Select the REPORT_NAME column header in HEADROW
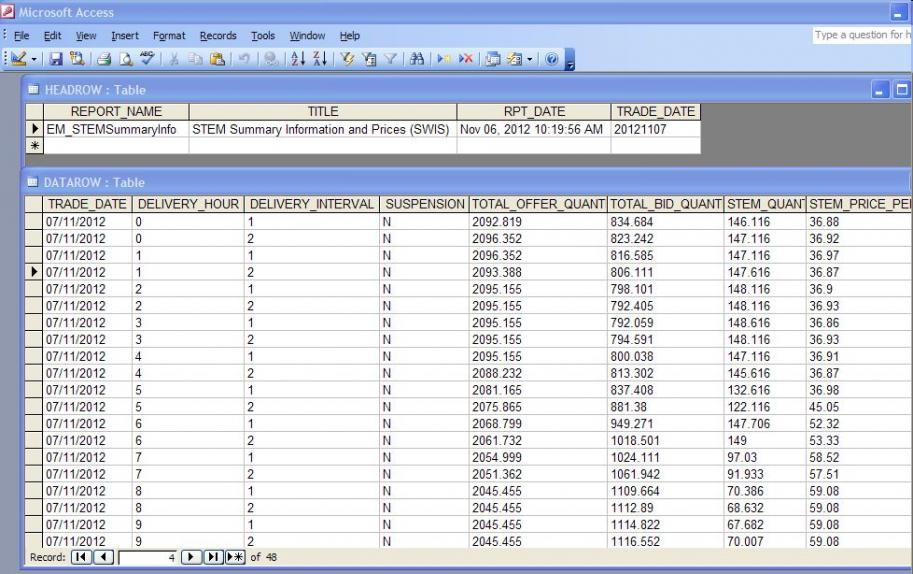 coord(116,112)
